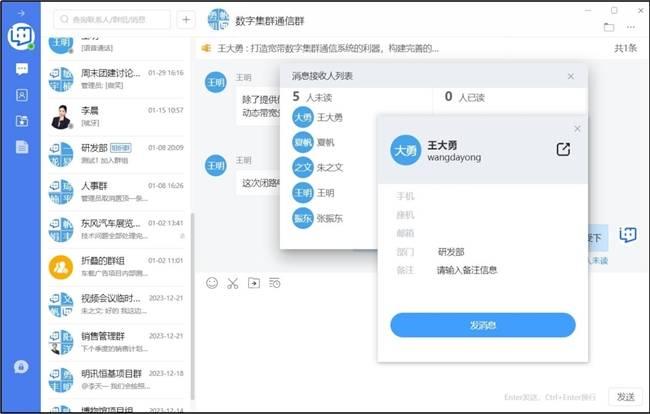Viewport: 650px width, 414px height.
Task: Click the send file icon in toolbar
Action: click(254, 283)
